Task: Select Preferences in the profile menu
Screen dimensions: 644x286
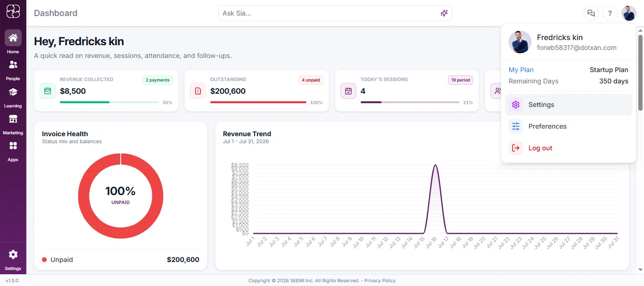Action: pos(569,126)
